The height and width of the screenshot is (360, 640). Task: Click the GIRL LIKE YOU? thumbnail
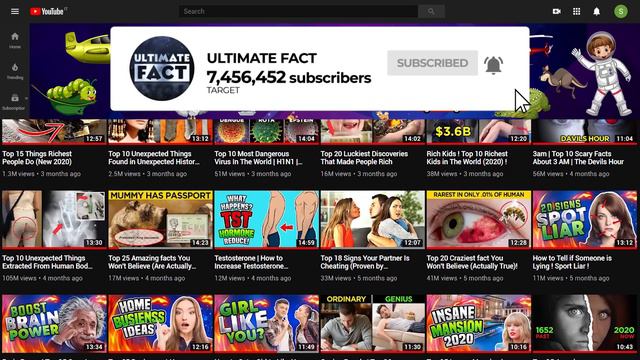(266, 324)
